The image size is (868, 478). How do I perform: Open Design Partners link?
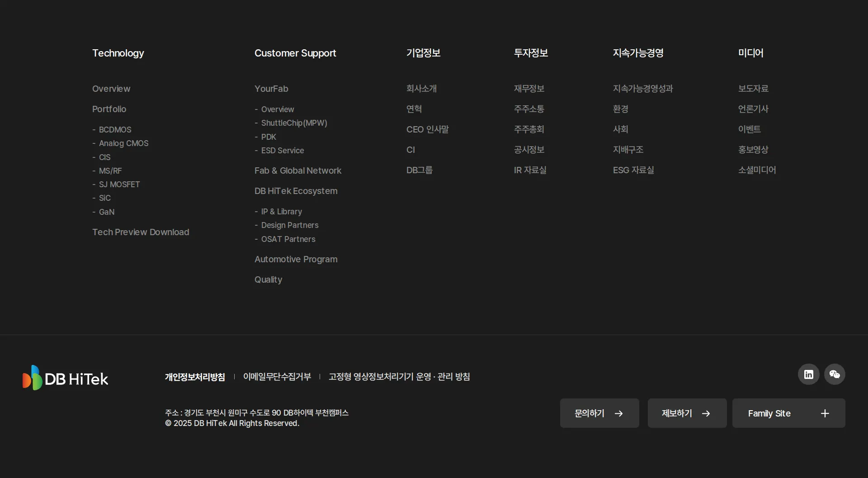[290, 225]
